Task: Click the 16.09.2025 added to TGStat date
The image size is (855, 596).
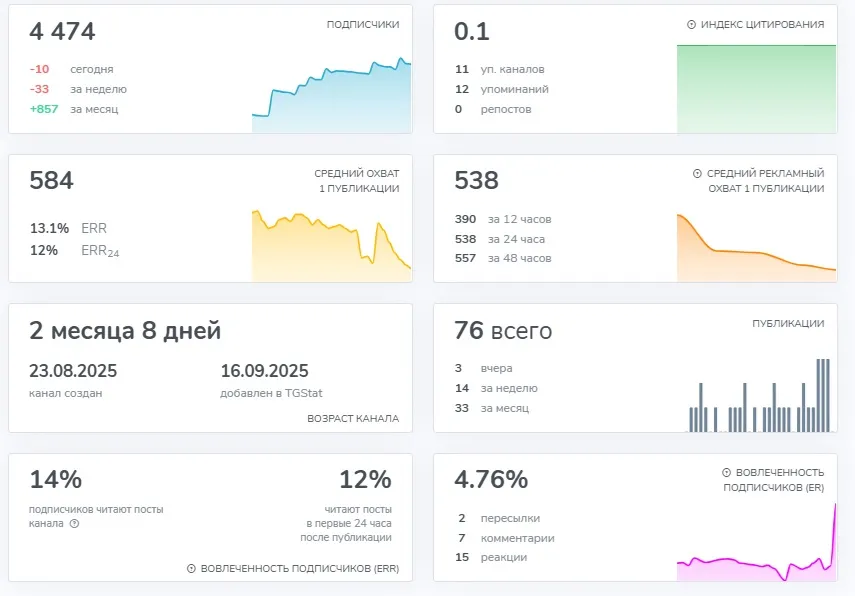Action: click(264, 371)
